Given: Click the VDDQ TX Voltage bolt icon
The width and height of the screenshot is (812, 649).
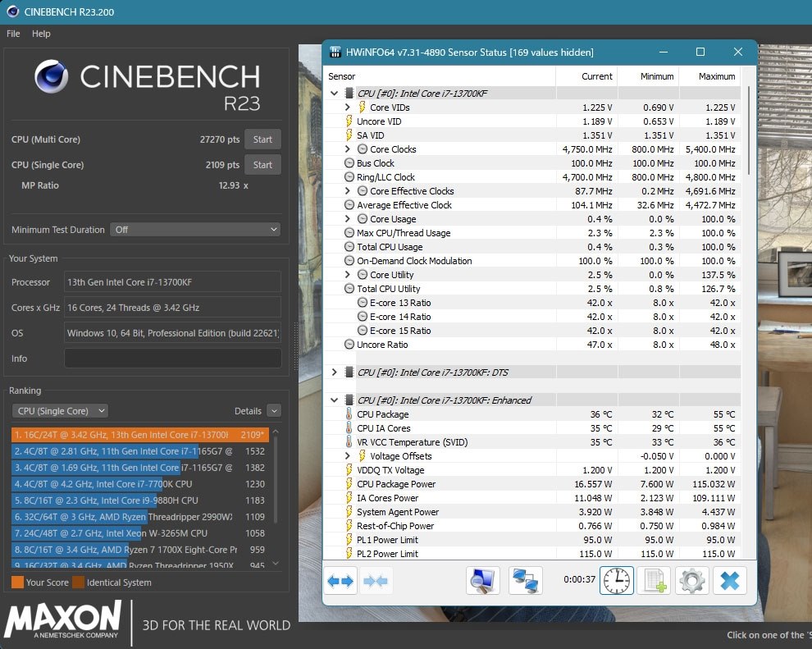Looking at the screenshot, I should click(349, 470).
